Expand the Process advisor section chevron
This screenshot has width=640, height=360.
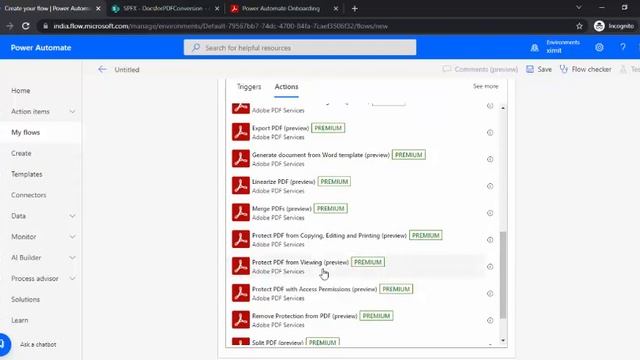coord(72,278)
